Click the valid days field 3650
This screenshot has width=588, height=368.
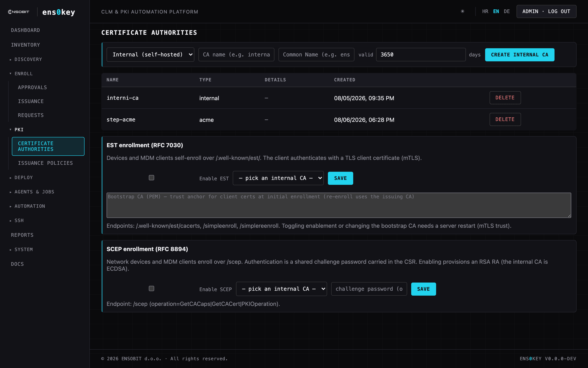coord(421,55)
